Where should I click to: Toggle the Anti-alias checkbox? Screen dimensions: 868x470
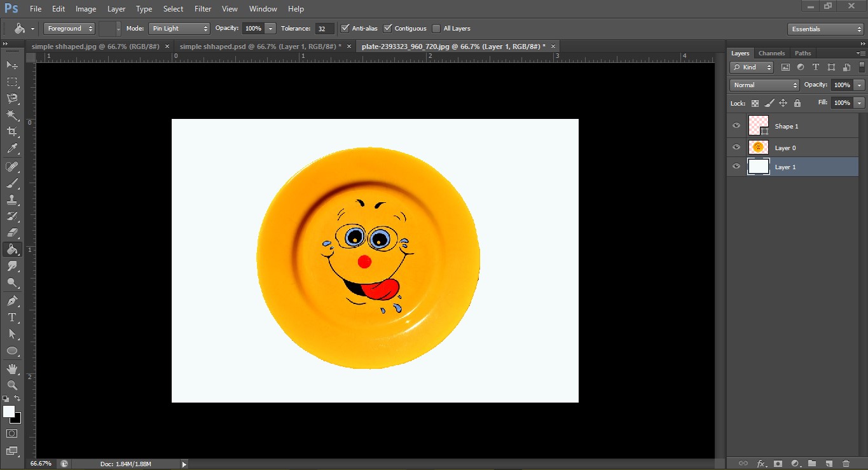point(345,29)
